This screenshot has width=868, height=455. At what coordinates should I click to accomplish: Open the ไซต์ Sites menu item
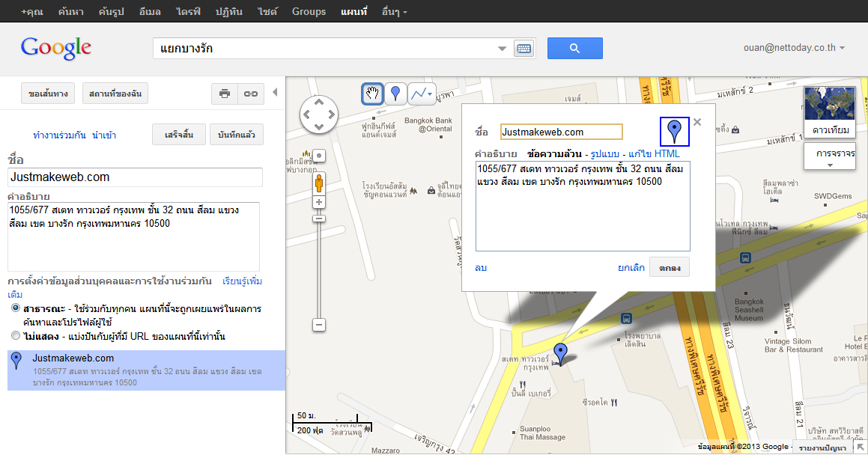pos(267,11)
